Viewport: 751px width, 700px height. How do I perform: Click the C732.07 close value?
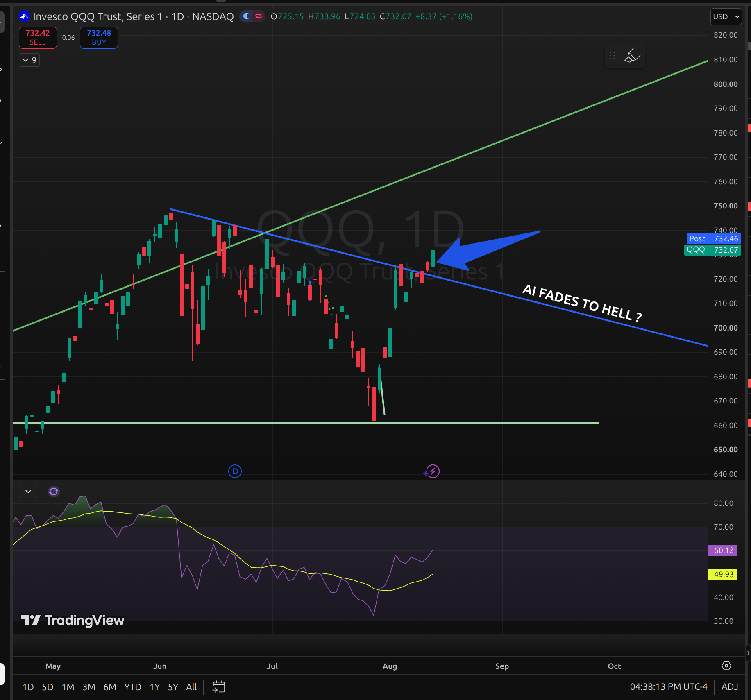click(x=395, y=16)
